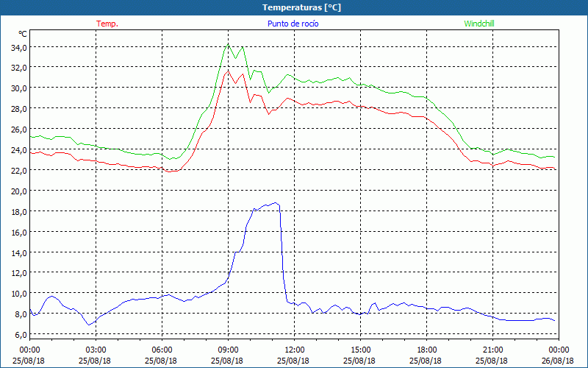
Task: Click the 24,0 y-axis value
Action: click(x=19, y=150)
